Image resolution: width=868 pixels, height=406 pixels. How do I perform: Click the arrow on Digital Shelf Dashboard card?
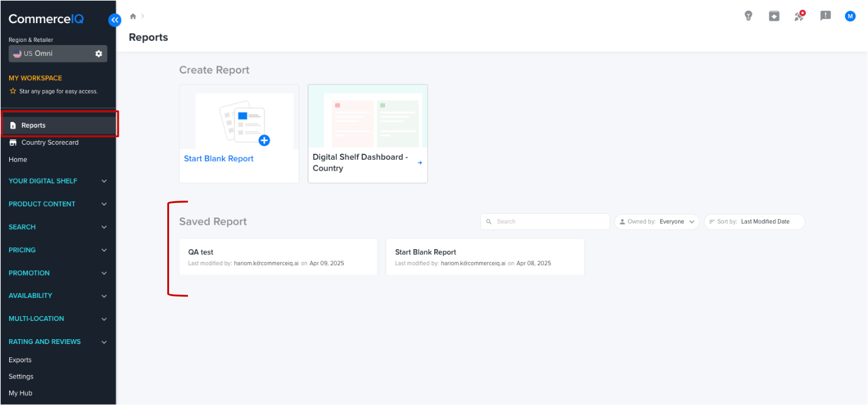tap(420, 162)
